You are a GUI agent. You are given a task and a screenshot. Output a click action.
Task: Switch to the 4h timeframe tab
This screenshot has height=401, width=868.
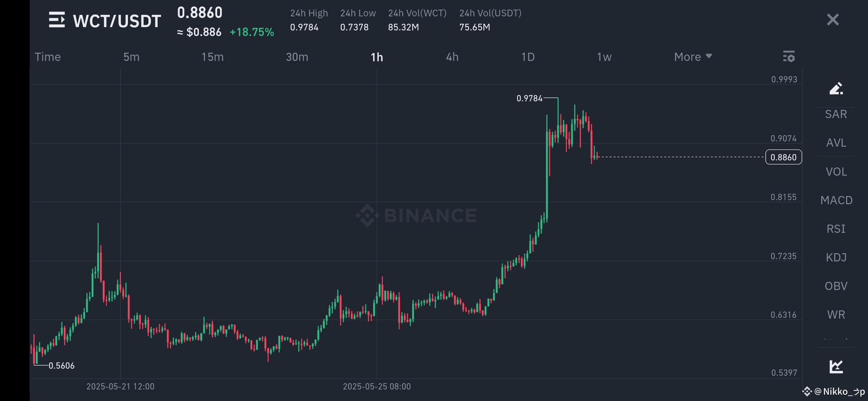tap(452, 57)
